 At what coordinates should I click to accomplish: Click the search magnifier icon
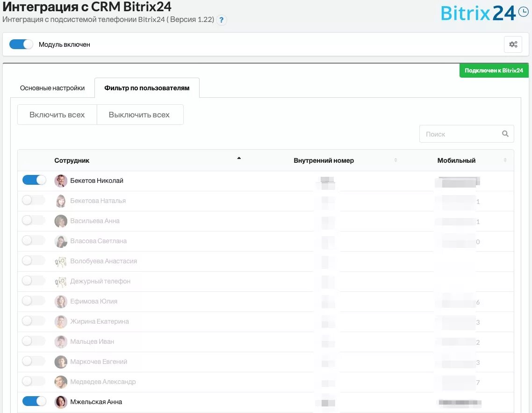pyautogui.click(x=505, y=134)
